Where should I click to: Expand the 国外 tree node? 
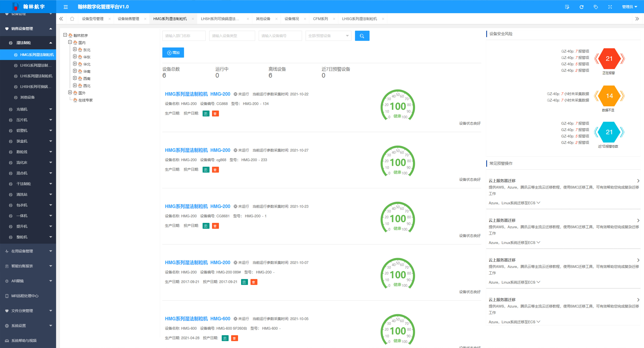point(70,92)
